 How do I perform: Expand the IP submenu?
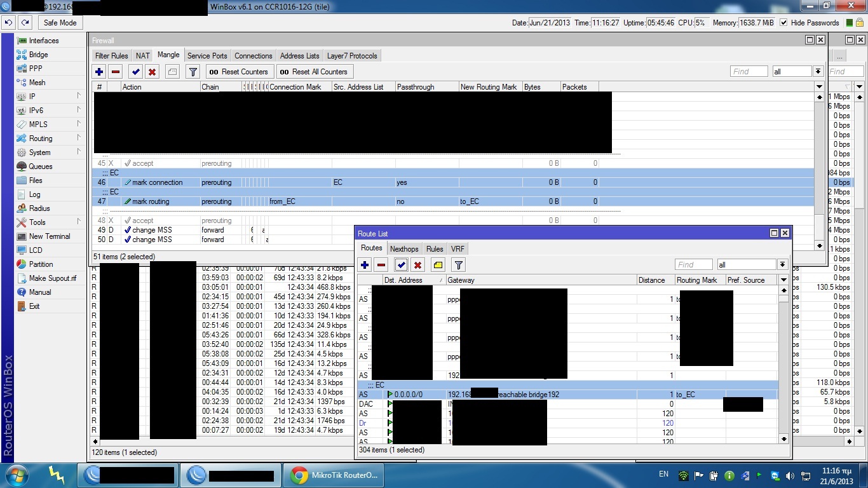(x=50, y=97)
